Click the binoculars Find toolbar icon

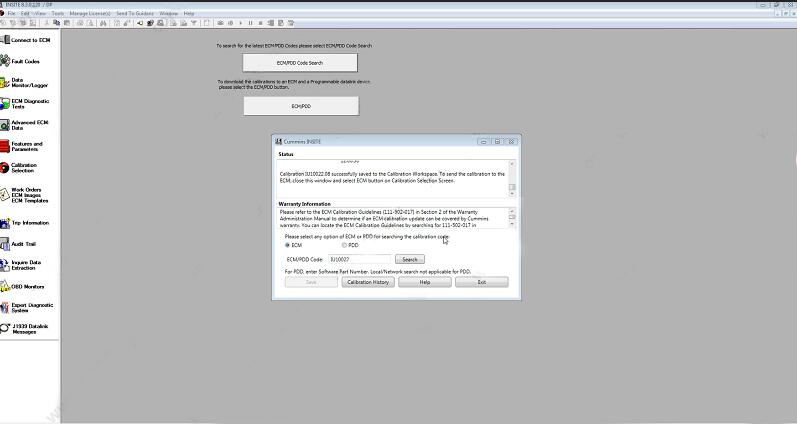(103, 23)
